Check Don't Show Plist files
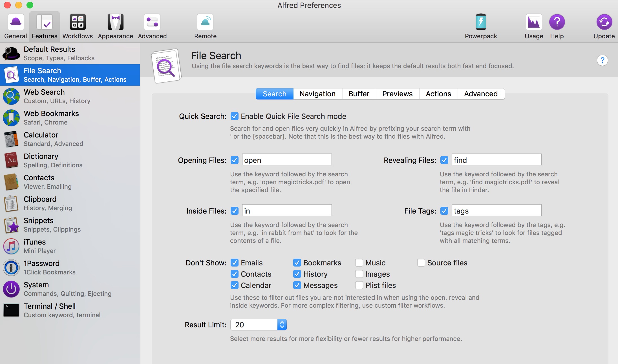Image resolution: width=618 pixels, height=364 pixels. [x=359, y=285]
